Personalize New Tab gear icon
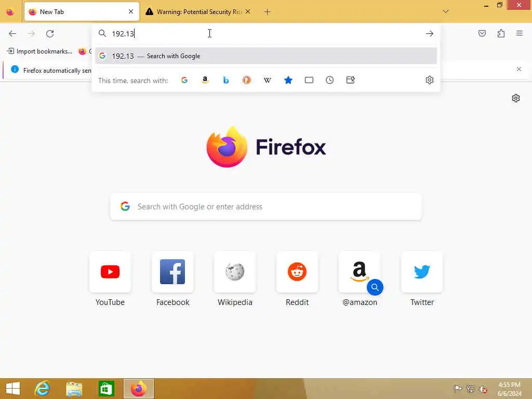The height and width of the screenshot is (399, 532). click(516, 98)
